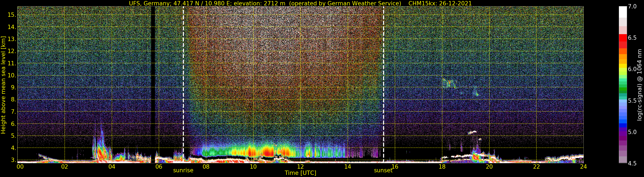This screenshot has width=644, height=177.
Task: Click the white dashed sunset line
Action: tap(383, 75)
